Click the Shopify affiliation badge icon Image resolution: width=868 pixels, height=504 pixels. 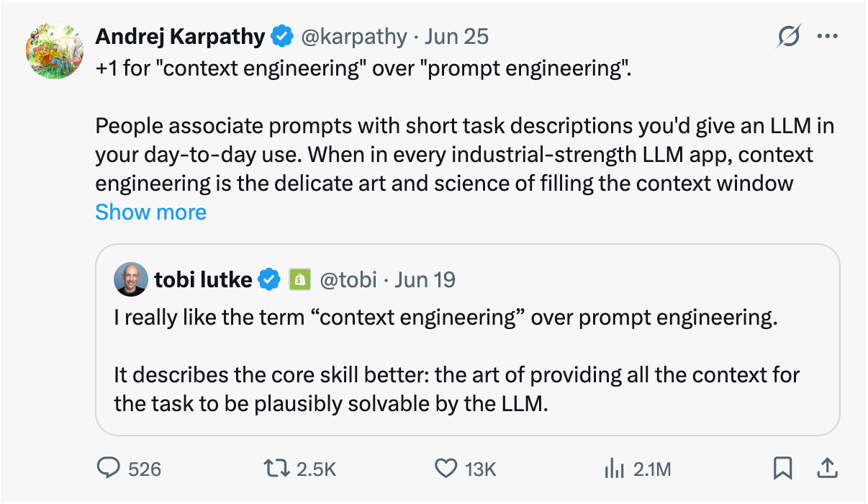(299, 279)
